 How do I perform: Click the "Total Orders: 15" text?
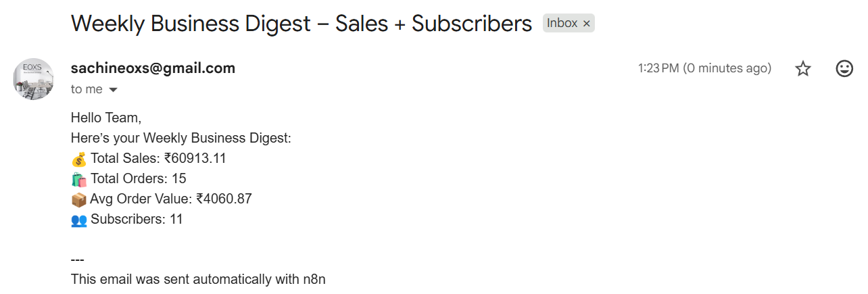(139, 179)
